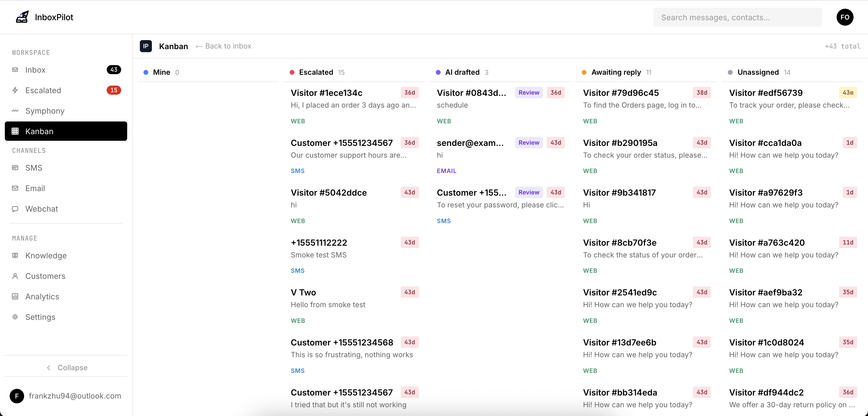Open the V Two card
The height and width of the screenshot is (416, 868).
(354, 306)
